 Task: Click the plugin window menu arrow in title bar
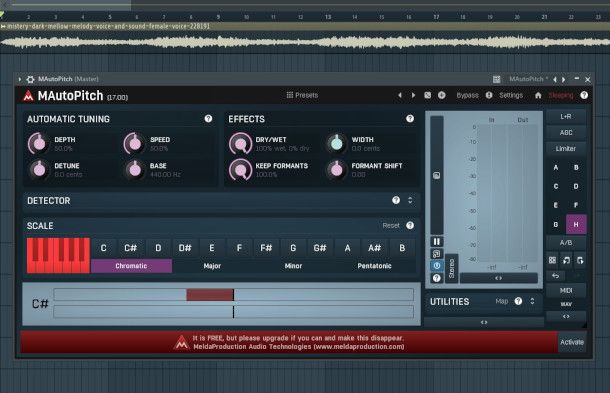click(x=19, y=79)
